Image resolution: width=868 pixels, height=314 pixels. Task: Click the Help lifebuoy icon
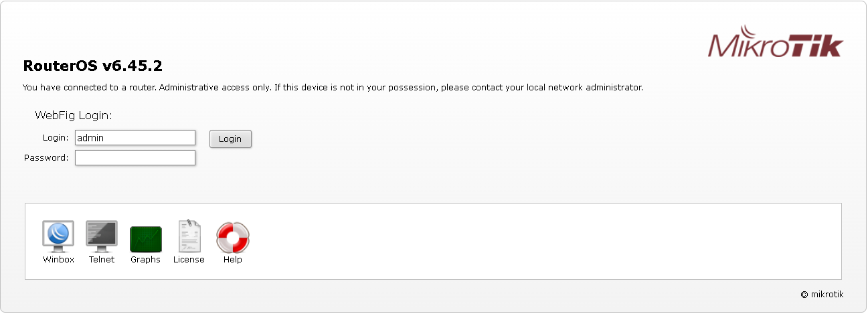(232, 237)
